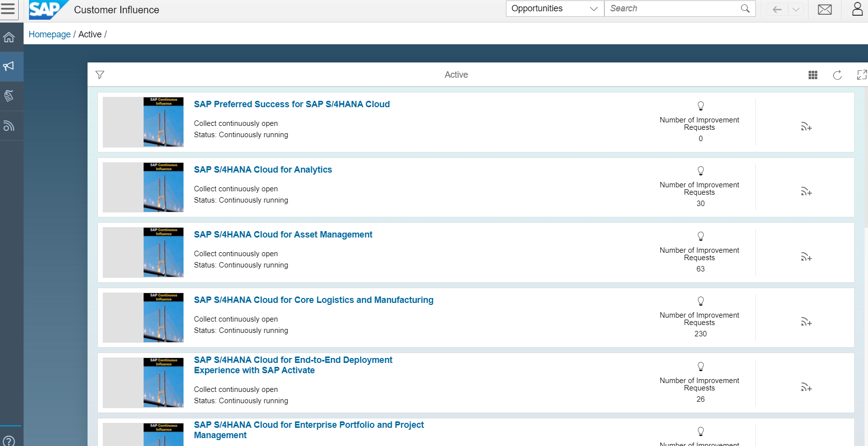
Task: Click request count 30 for Analytics
Action: (x=700, y=204)
